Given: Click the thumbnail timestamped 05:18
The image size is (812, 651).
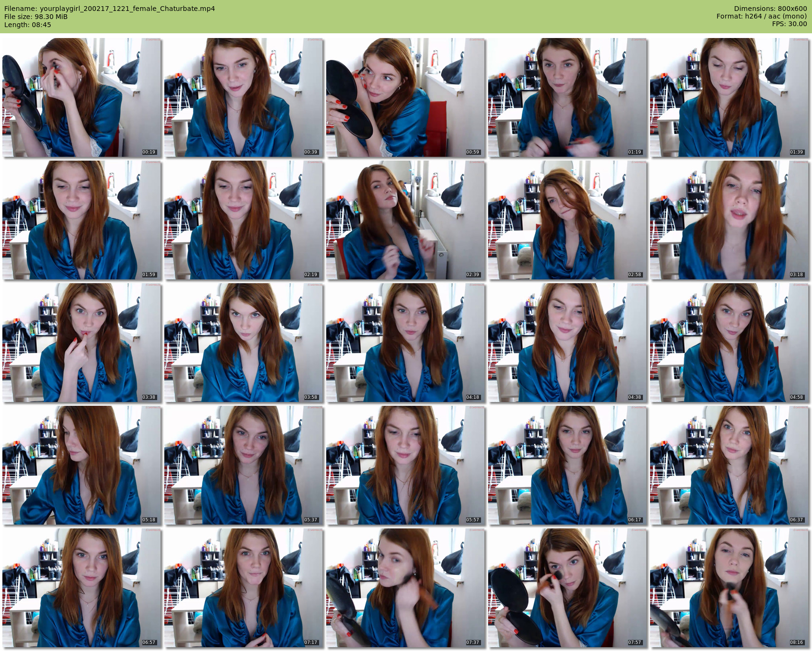Looking at the screenshot, I should [82, 465].
